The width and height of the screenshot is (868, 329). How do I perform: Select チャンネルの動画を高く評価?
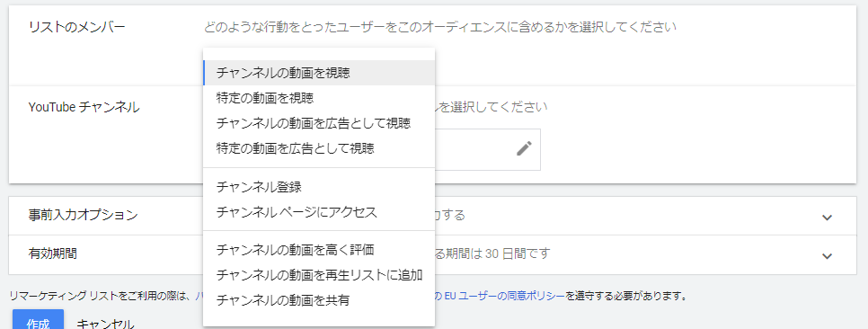(319, 251)
